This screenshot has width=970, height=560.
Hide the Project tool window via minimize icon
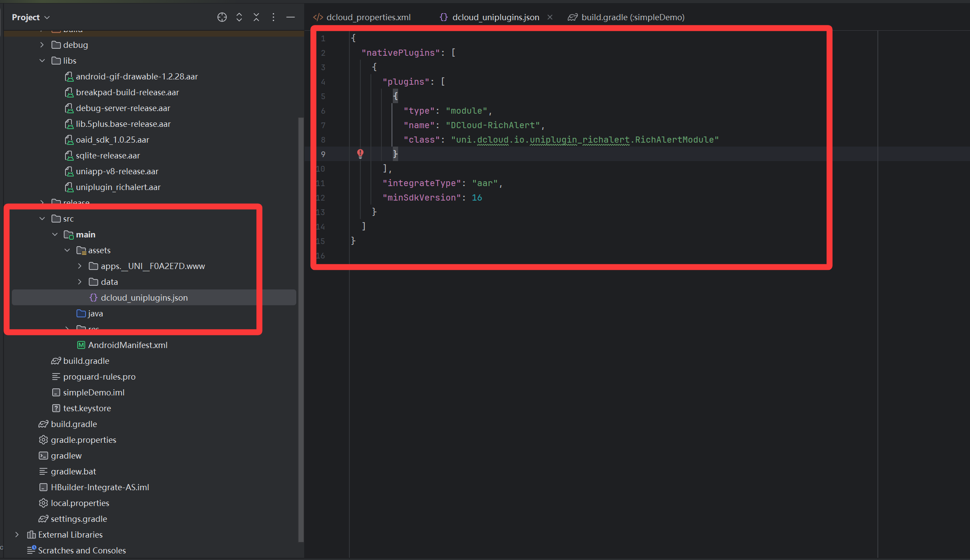click(291, 17)
